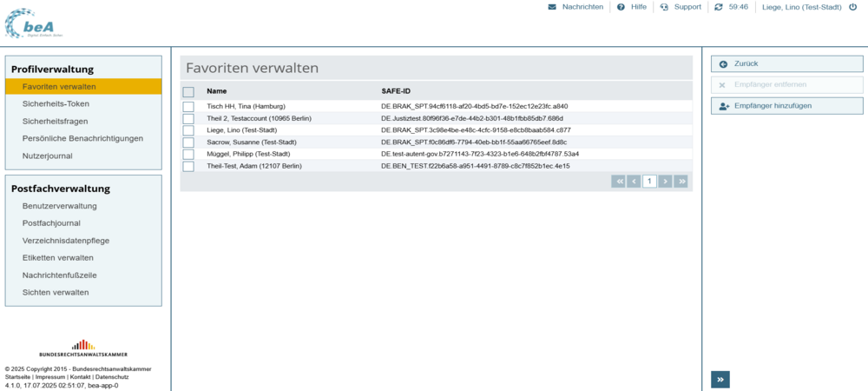Click the Nachrichten envelope icon
The width and height of the screenshot is (868, 391).
(x=552, y=7)
